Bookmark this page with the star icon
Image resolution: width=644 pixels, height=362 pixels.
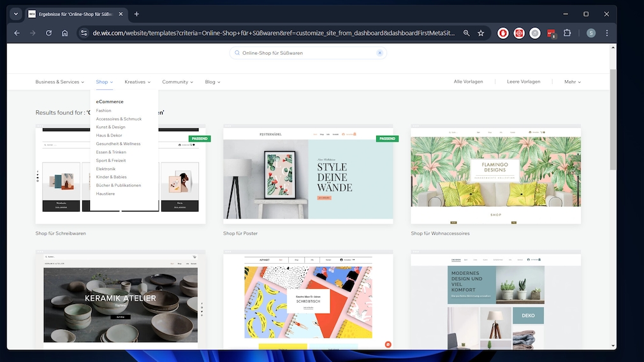pyautogui.click(x=481, y=33)
